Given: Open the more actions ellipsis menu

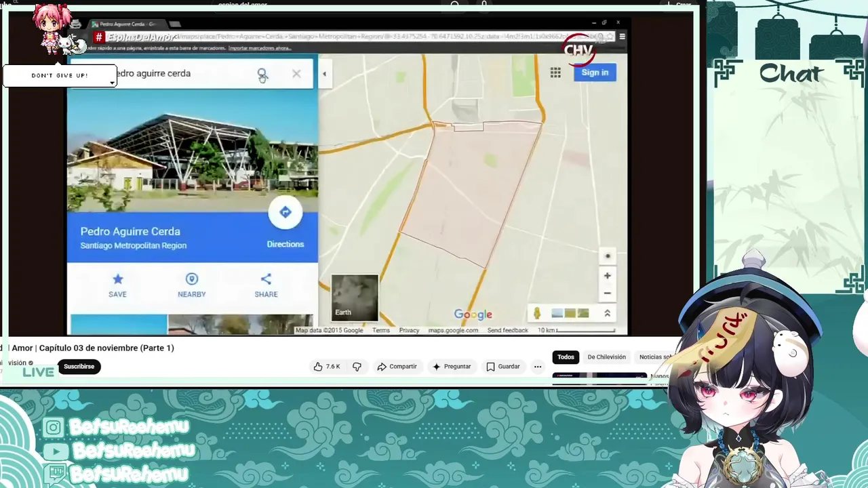Looking at the screenshot, I should pyautogui.click(x=538, y=367).
